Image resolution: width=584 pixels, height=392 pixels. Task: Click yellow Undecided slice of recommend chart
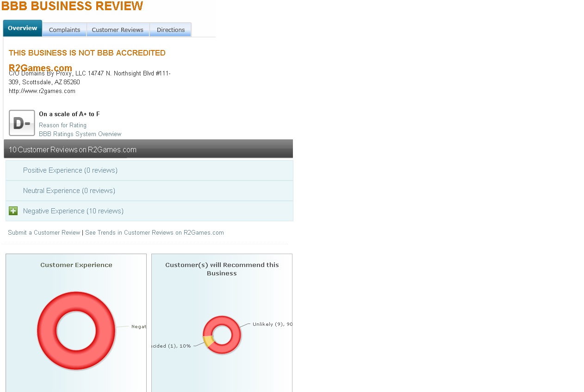(x=208, y=342)
